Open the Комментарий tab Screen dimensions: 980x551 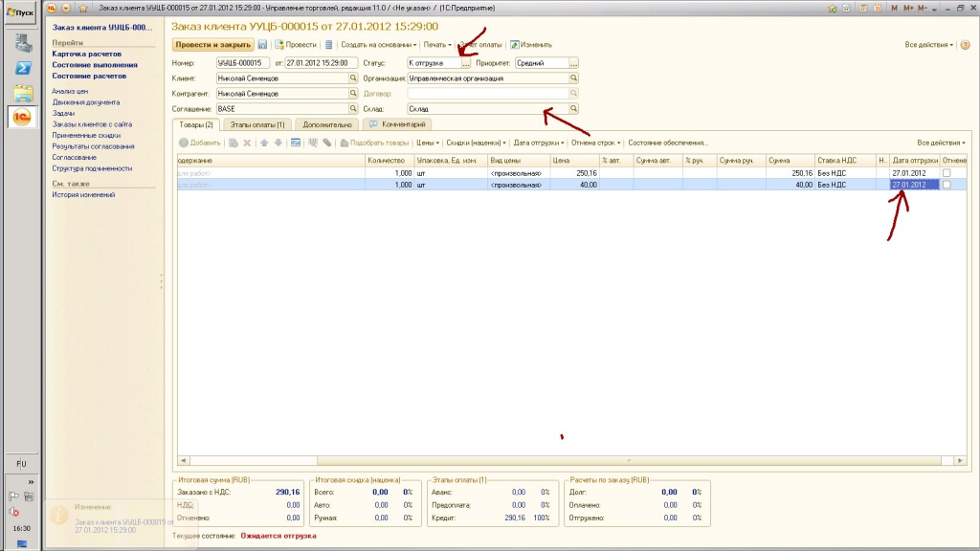398,125
